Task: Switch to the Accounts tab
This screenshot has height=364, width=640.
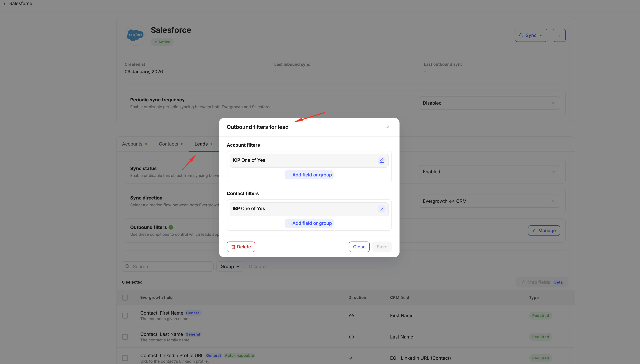Action: click(132, 144)
